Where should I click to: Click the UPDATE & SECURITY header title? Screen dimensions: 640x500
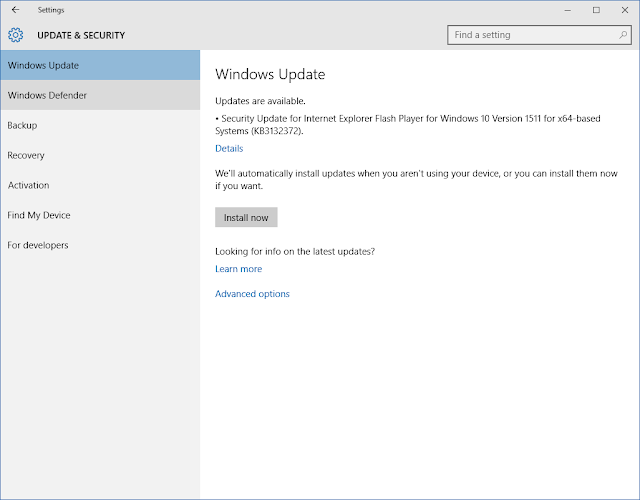[81, 36]
